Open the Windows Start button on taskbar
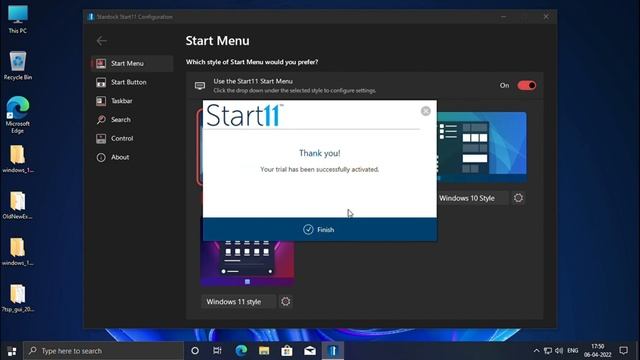The image size is (640, 360). point(11,351)
